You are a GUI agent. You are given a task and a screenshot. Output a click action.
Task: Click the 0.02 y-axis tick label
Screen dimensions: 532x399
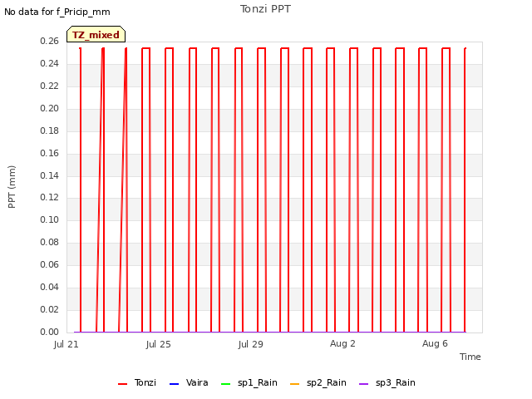[50, 309]
